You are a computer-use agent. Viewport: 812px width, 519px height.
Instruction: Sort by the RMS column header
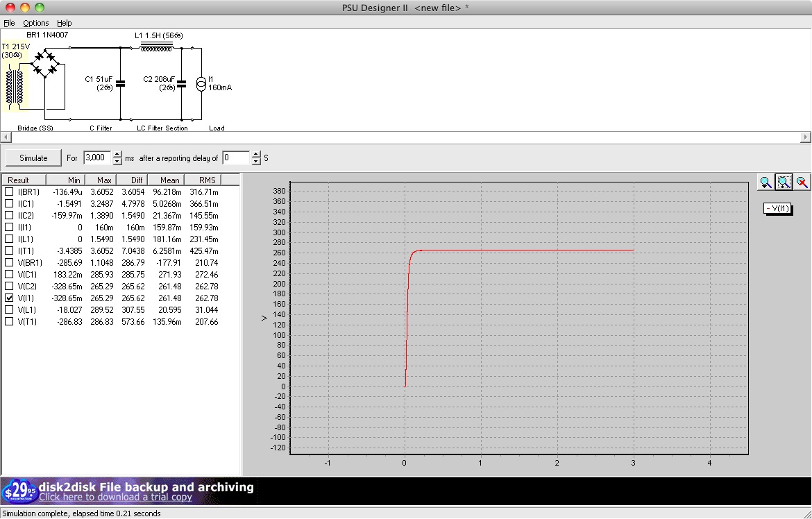(x=202, y=180)
